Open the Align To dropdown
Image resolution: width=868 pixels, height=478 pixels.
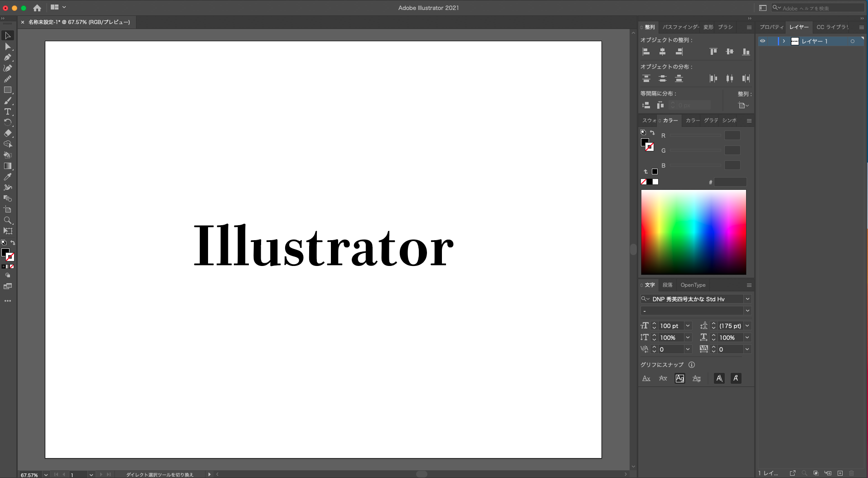[x=743, y=105]
